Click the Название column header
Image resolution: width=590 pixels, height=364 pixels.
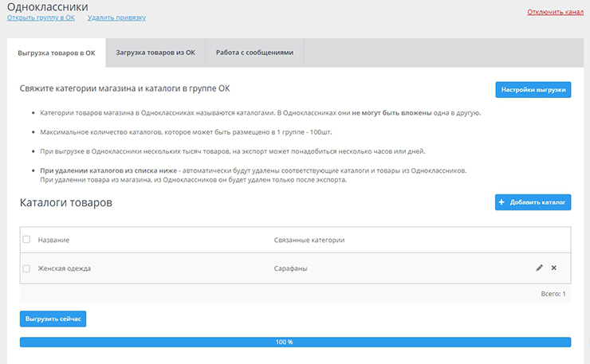point(53,240)
